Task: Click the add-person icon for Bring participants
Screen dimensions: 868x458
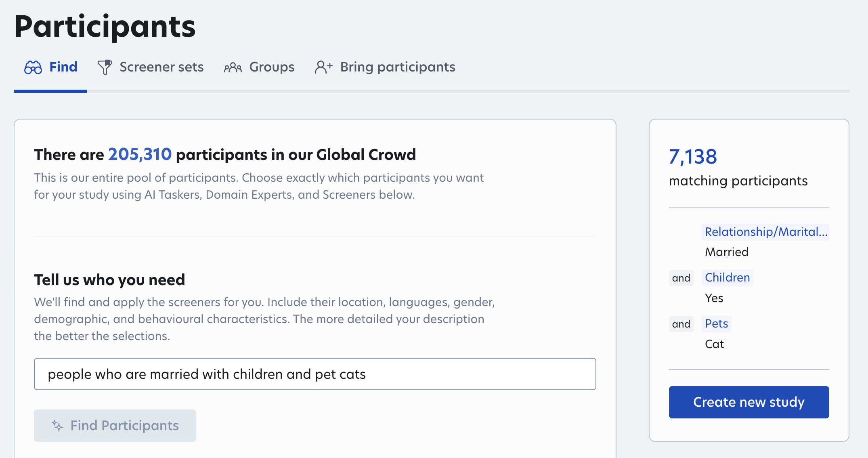Action: (323, 67)
